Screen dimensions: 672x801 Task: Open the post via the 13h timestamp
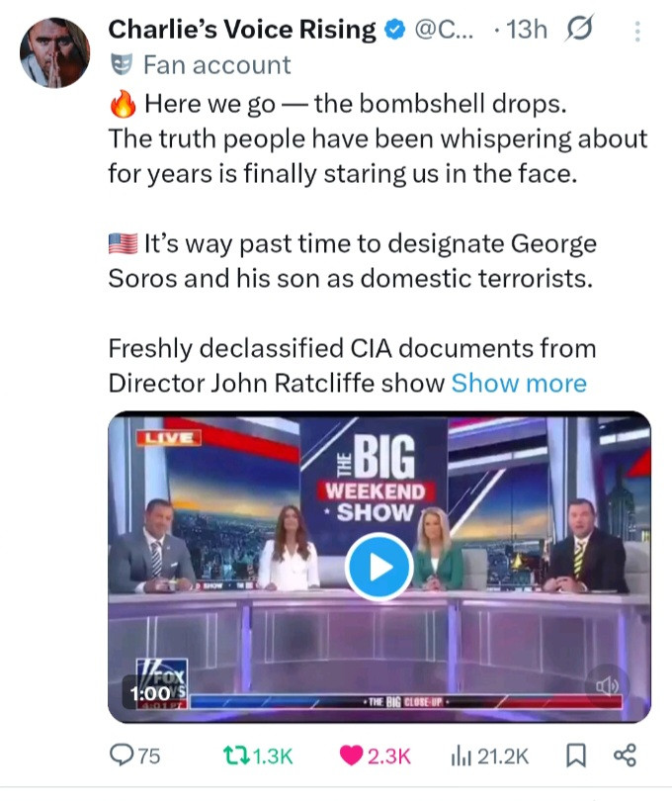click(525, 31)
